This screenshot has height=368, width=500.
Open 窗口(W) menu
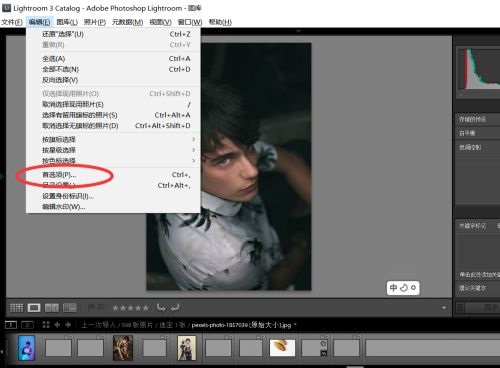coord(190,22)
